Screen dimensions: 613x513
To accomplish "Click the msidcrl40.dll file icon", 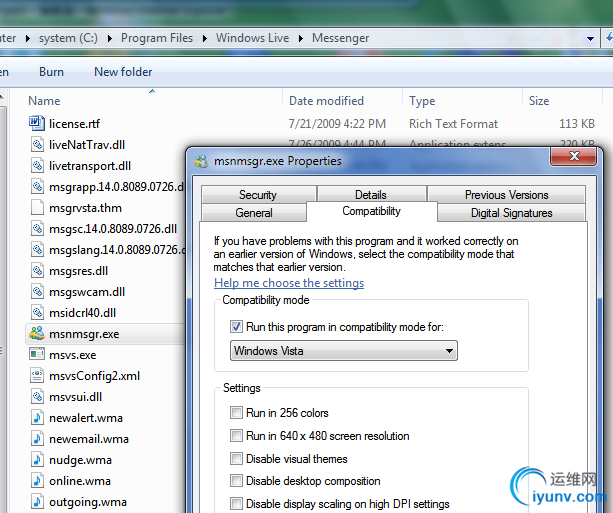I will (37, 312).
